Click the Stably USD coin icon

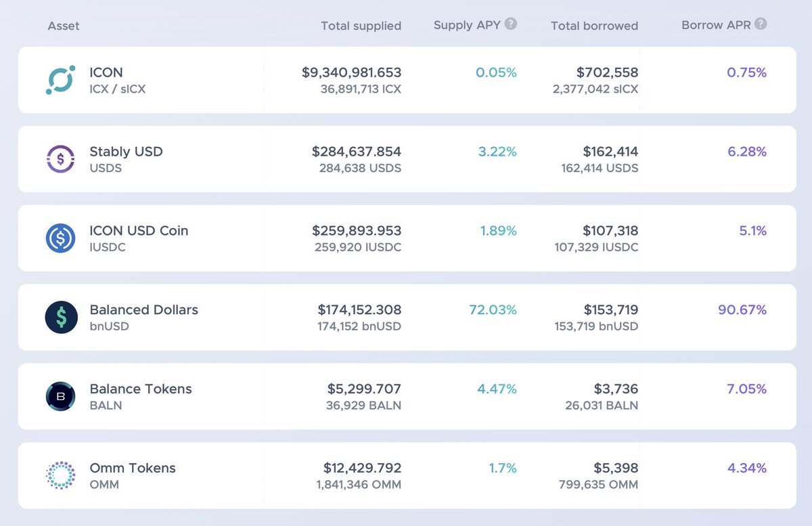click(61, 159)
